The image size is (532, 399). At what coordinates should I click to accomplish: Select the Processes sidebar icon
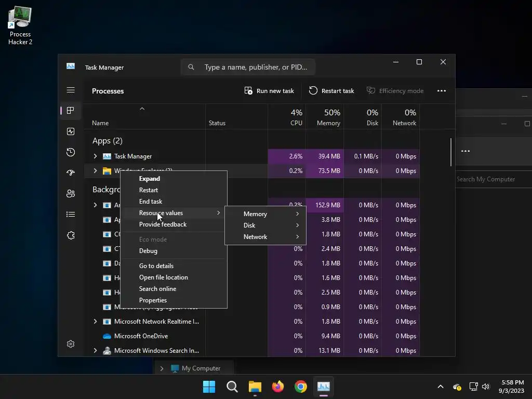coord(71,110)
